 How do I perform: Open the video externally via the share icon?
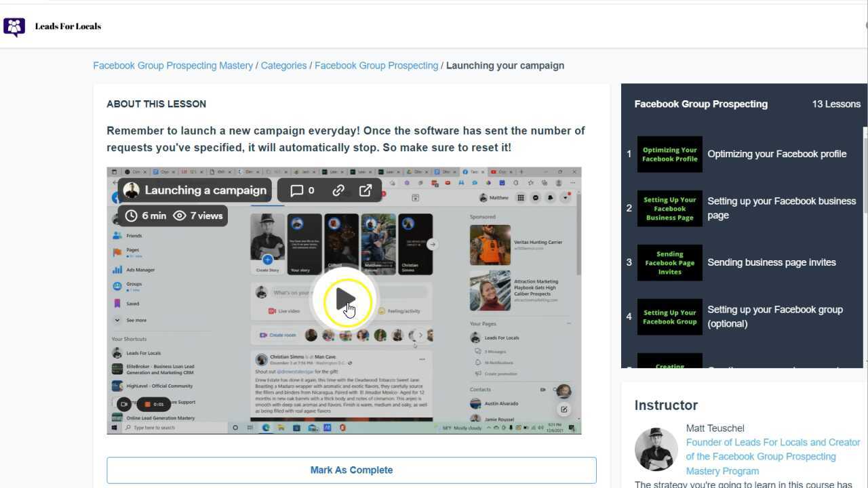coord(366,190)
